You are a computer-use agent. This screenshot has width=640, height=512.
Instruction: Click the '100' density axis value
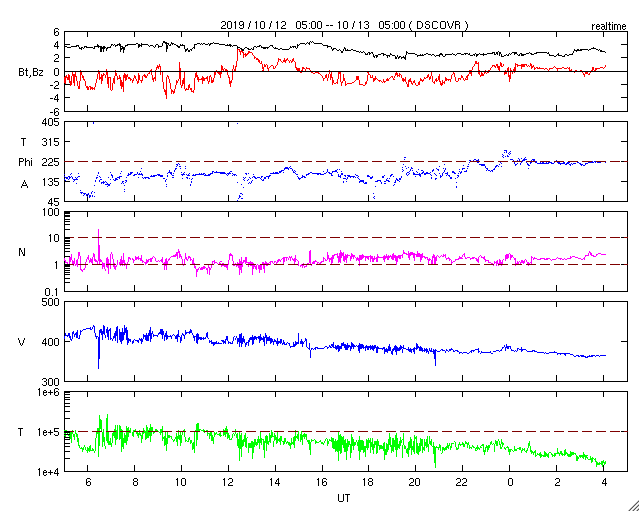[51, 212]
